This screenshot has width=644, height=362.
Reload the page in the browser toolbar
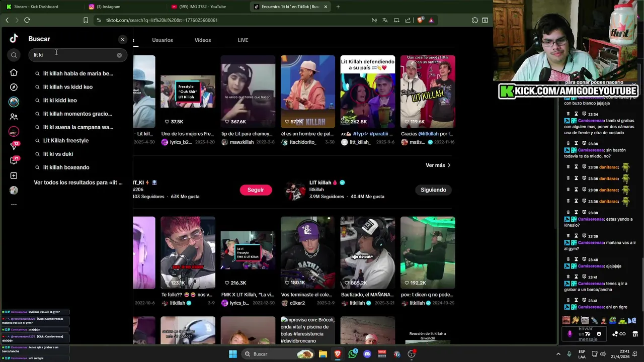(x=27, y=20)
